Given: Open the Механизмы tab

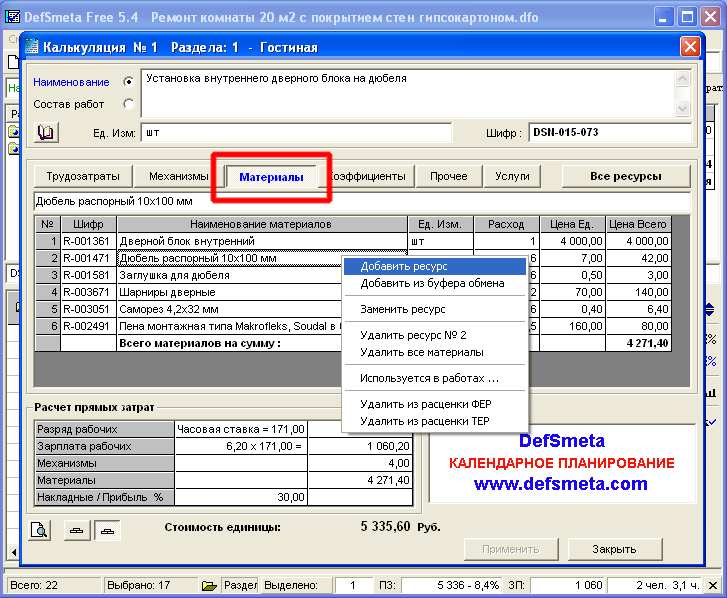Looking at the screenshot, I should [172, 176].
